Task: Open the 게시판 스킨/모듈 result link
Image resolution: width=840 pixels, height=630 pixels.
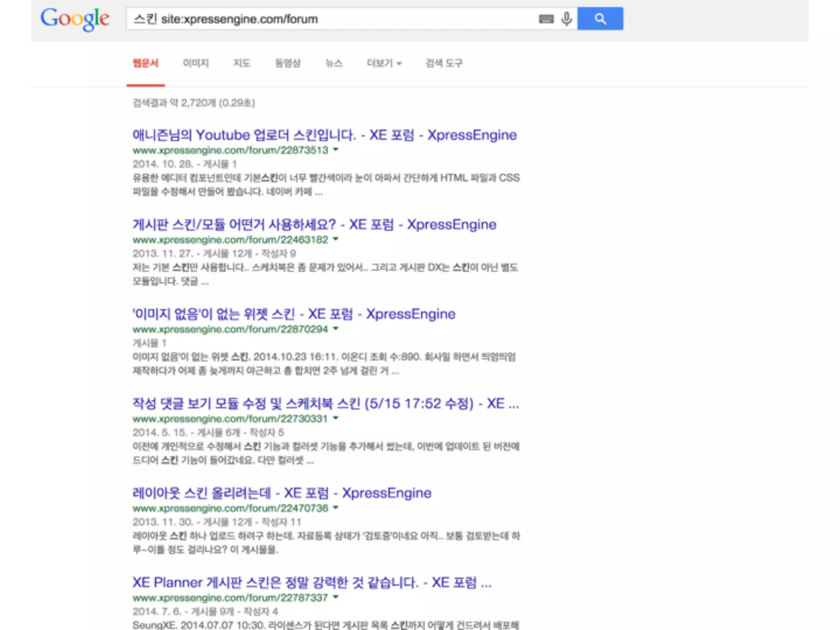Action: (314, 224)
